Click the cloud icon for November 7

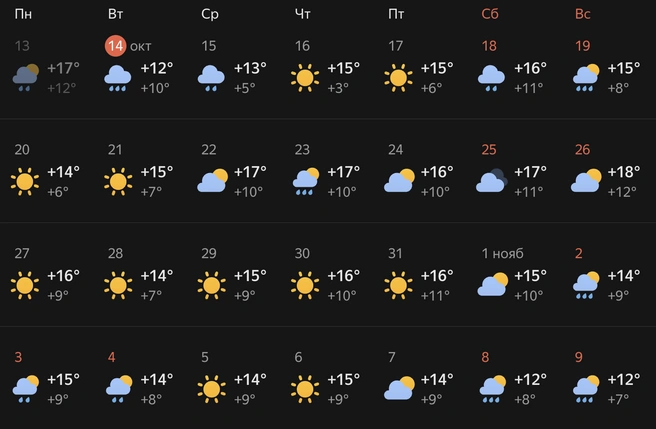pyautogui.click(x=400, y=388)
